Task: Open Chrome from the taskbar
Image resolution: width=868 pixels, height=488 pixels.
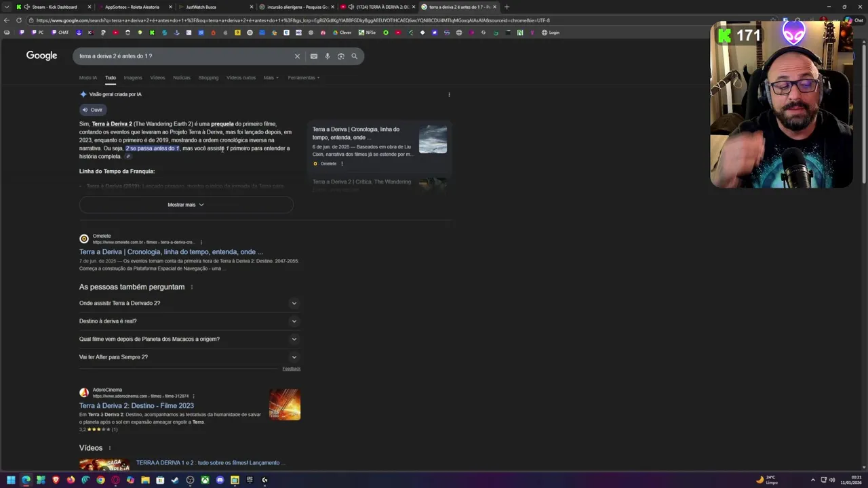Action: coord(100,480)
